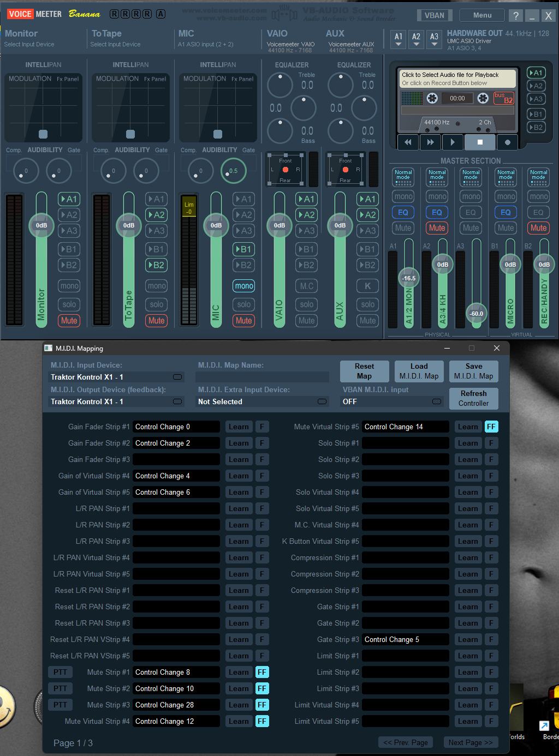Click Load M.I.D.I. Map button
This screenshot has height=756, width=559.
tap(419, 371)
